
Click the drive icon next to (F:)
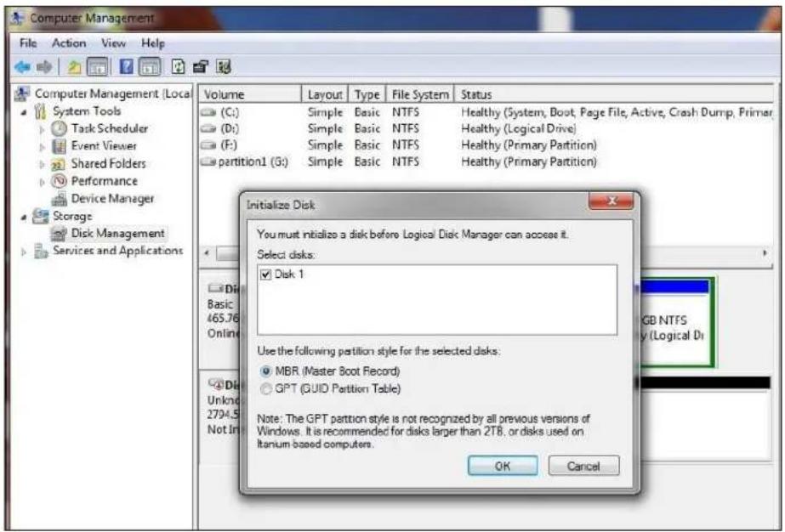[x=208, y=145]
